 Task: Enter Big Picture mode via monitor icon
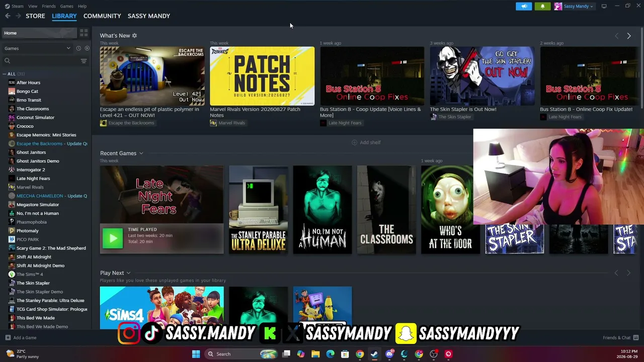(604, 6)
